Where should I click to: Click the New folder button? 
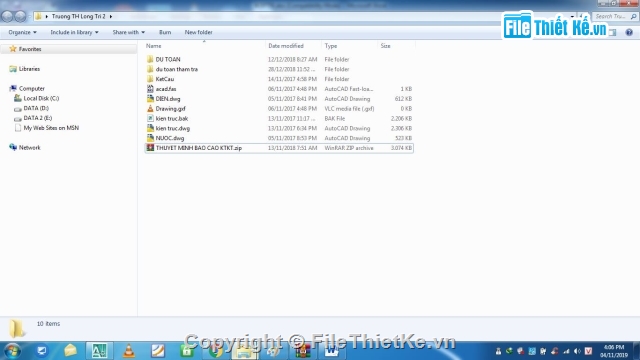click(198, 32)
